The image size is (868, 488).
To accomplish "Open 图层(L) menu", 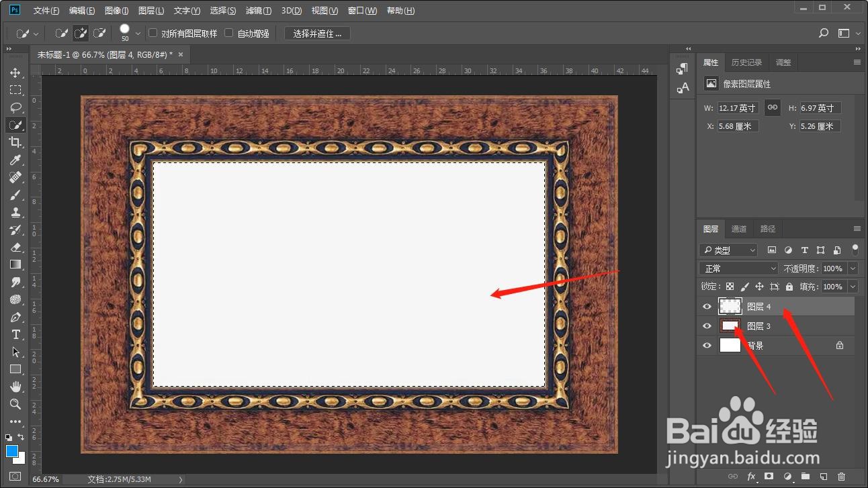I will tap(151, 11).
